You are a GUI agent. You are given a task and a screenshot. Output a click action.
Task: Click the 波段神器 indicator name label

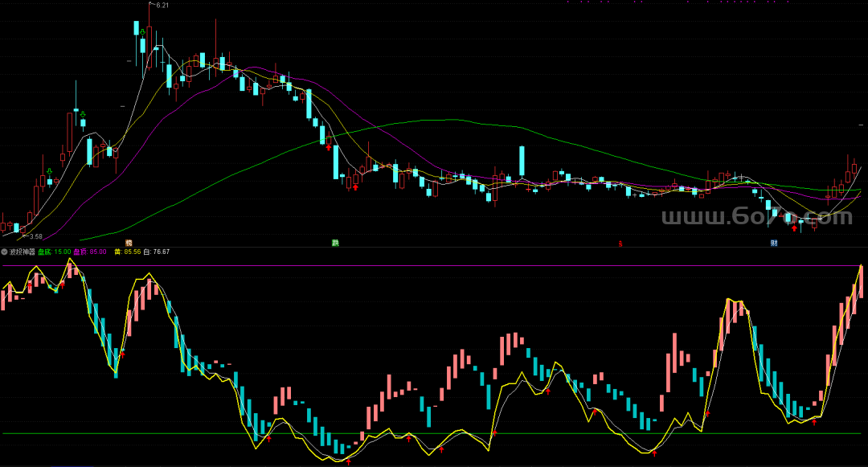point(22,252)
